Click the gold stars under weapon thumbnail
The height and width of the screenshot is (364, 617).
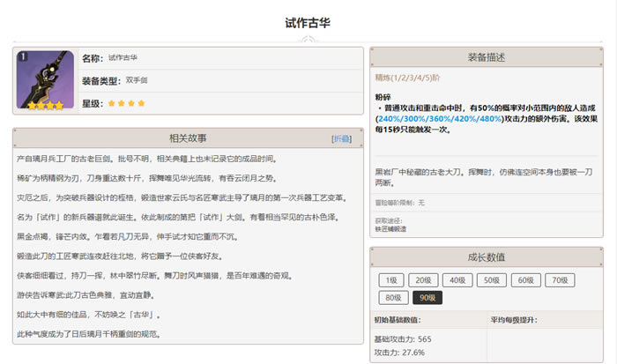click(44, 105)
